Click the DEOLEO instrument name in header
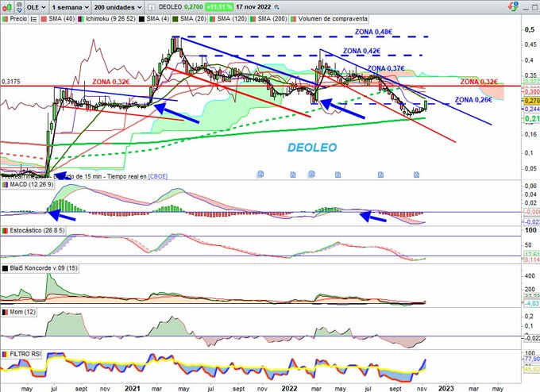The width and height of the screenshot is (540, 392). pos(170,7)
